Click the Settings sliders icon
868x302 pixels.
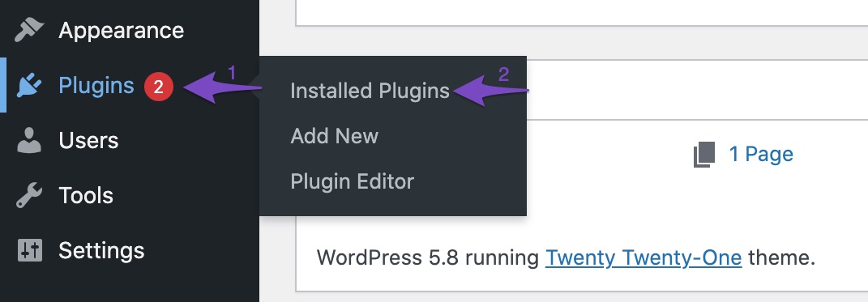(29, 250)
